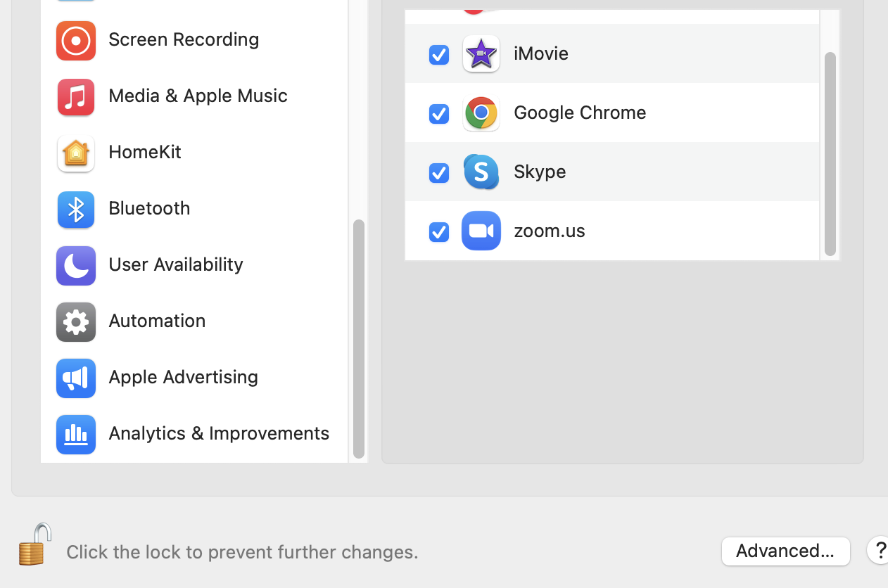Select the Media & Apple Music label

[x=198, y=96]
